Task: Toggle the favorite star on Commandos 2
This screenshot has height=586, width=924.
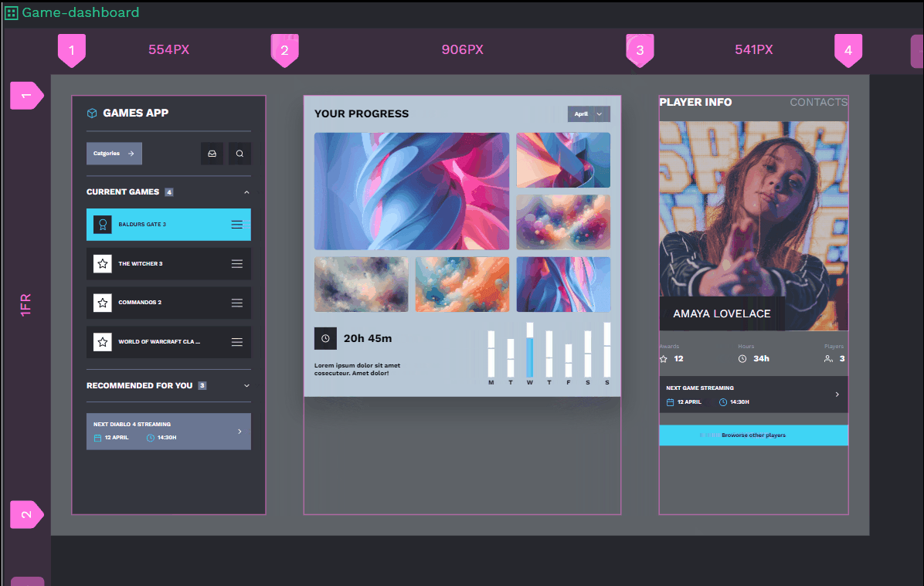Action: [103, 303]
